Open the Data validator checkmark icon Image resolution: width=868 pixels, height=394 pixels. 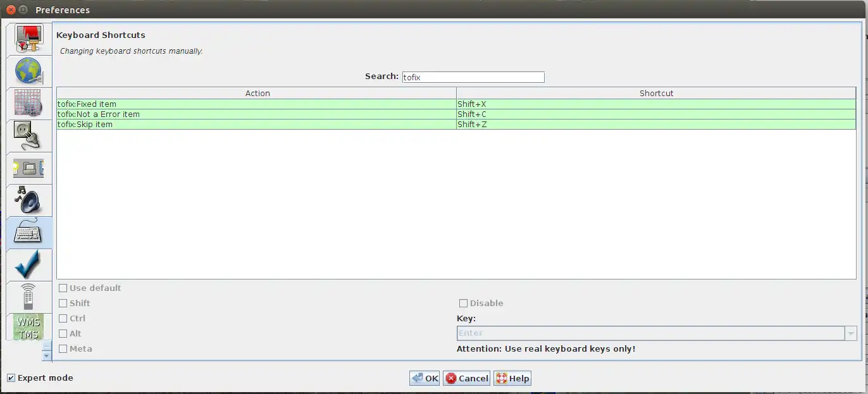coord(28,264)
